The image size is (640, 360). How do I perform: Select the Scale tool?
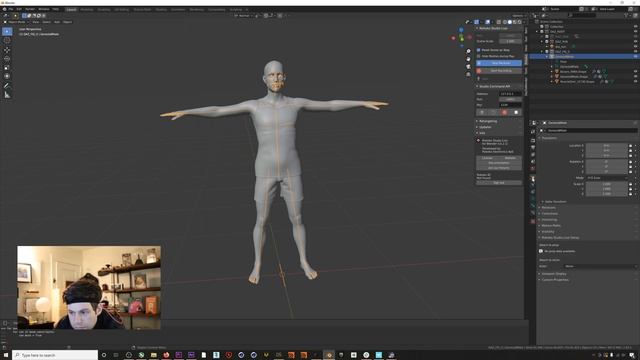coord(7,67)
